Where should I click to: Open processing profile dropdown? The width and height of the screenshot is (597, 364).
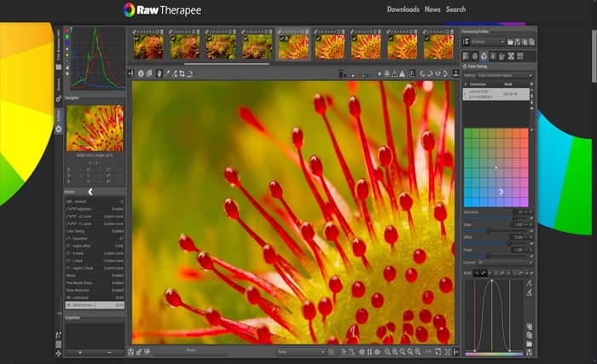488,42
